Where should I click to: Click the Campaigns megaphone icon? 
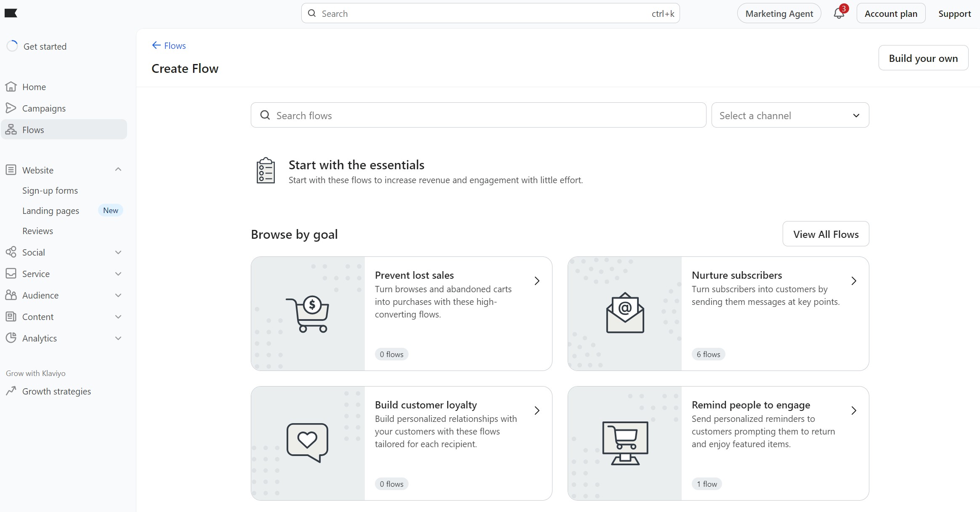click(x=12, y=108)
